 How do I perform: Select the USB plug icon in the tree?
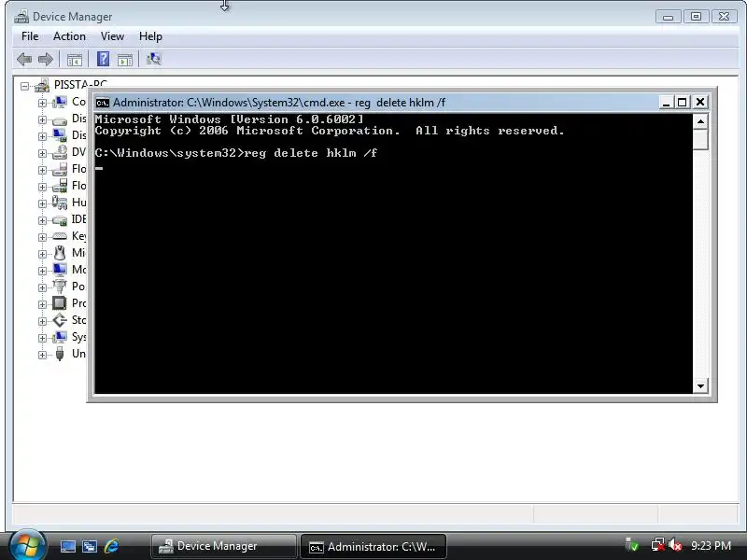click(60, 354)
